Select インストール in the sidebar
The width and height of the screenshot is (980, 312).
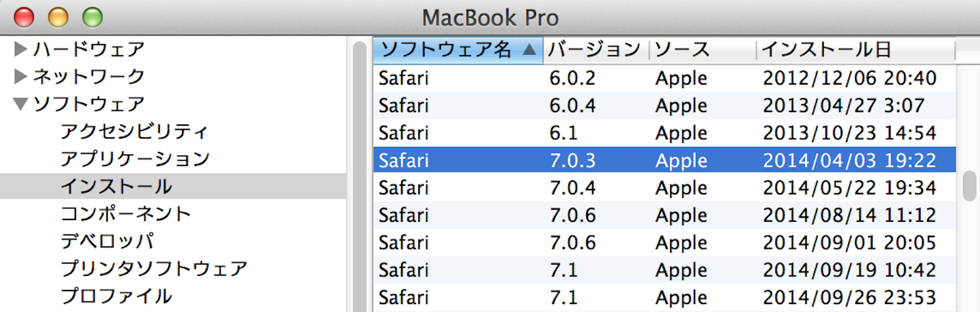[116, 186]
